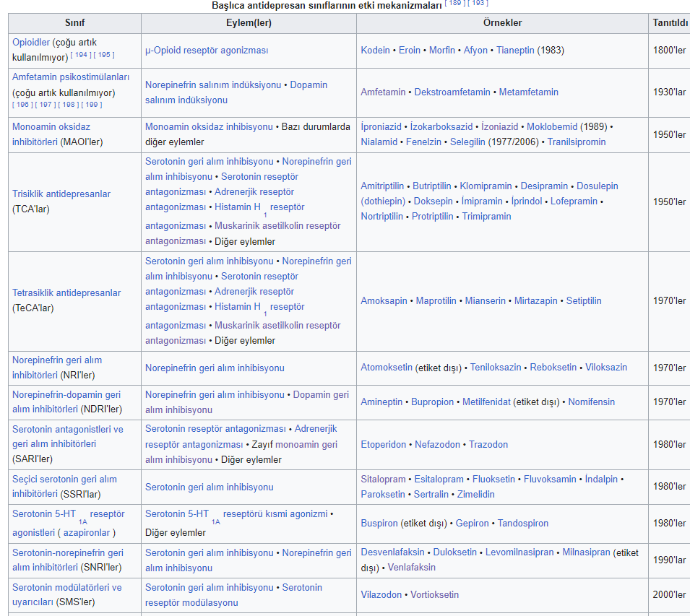Follow the İmipramin link
690x616 pixels.
click(482, 201)
